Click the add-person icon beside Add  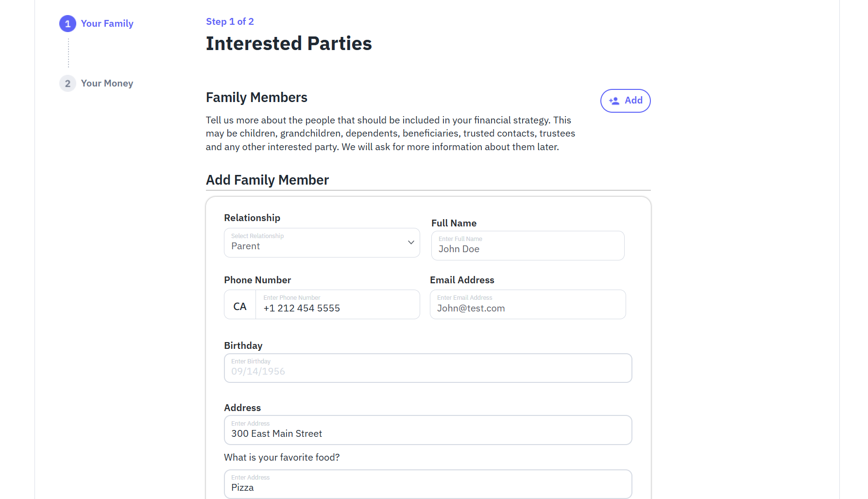(x=614, y=101)
